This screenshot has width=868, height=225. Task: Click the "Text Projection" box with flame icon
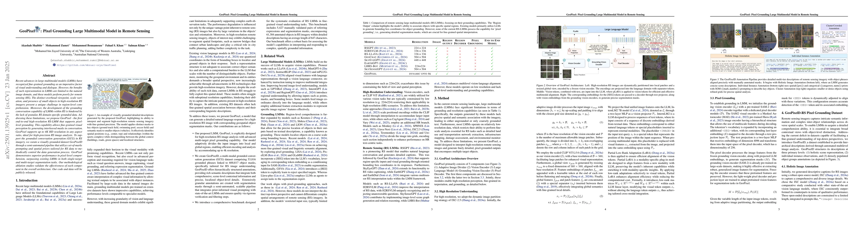click(624, 52)
